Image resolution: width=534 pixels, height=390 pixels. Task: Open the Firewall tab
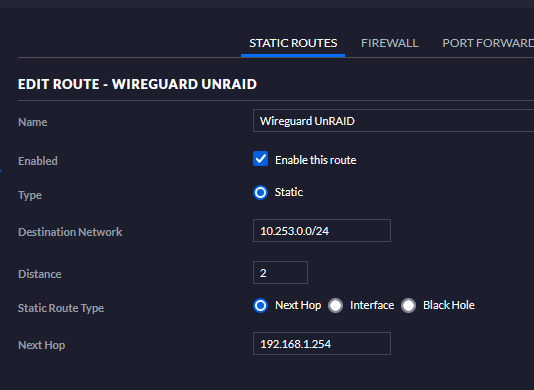coord(390,43)
